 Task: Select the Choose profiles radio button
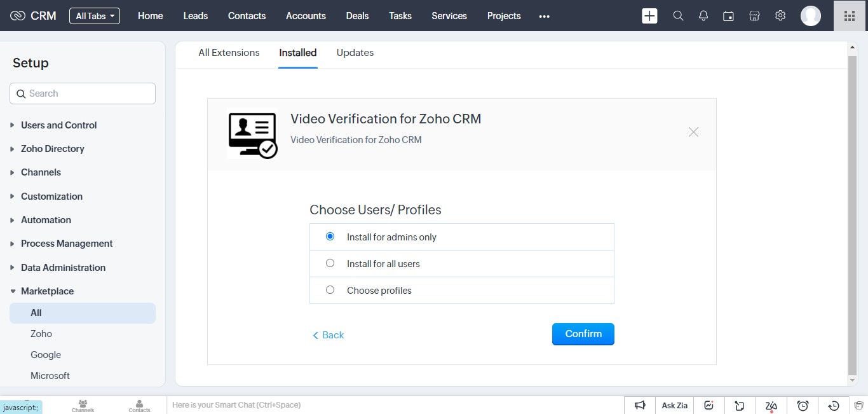click(x=330, y=290)
